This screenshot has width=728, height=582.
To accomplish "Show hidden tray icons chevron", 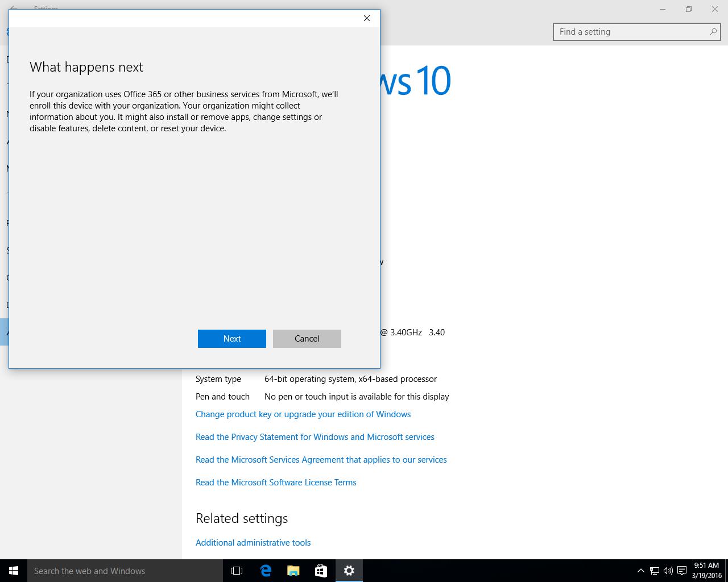I will (640, 571).
